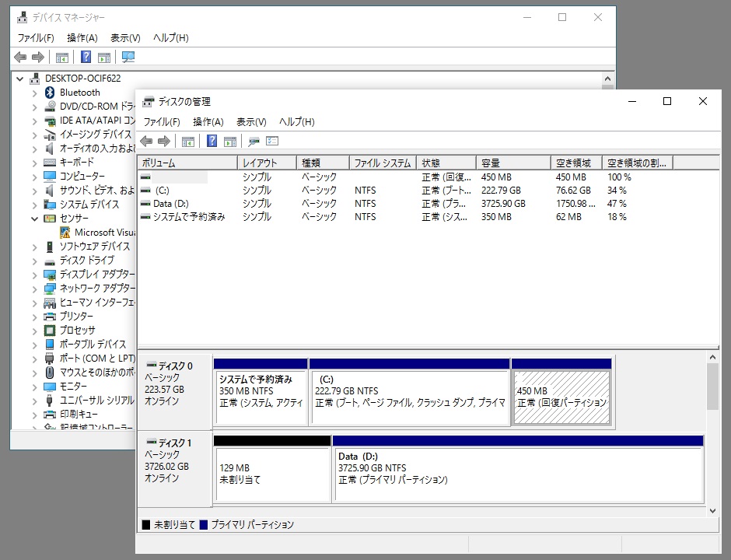The width and height of the screenshot is (731, 560).
Task: Click the Help icon in Disk Management toolbar
Action: (211, 142)
